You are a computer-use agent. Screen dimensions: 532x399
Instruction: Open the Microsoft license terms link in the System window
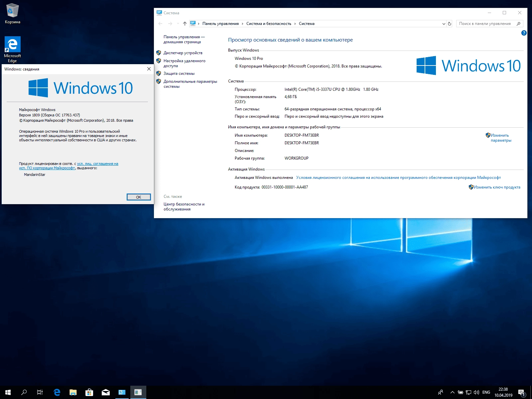(398, 178)
